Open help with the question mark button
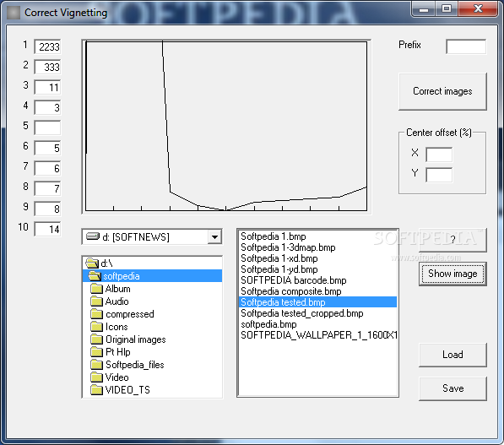Screen dimensions: 504x445 [453, 240]
